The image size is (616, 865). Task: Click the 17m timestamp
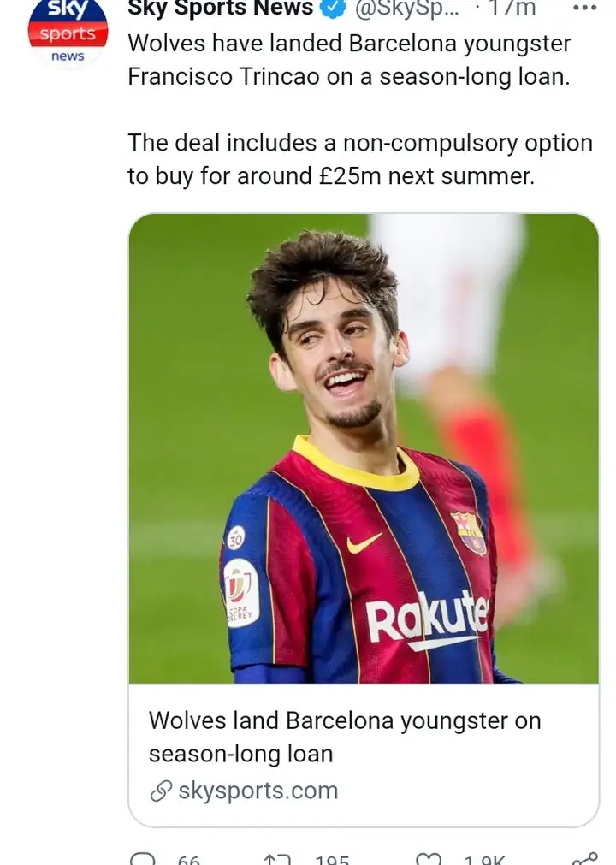[x=512, y=8]
